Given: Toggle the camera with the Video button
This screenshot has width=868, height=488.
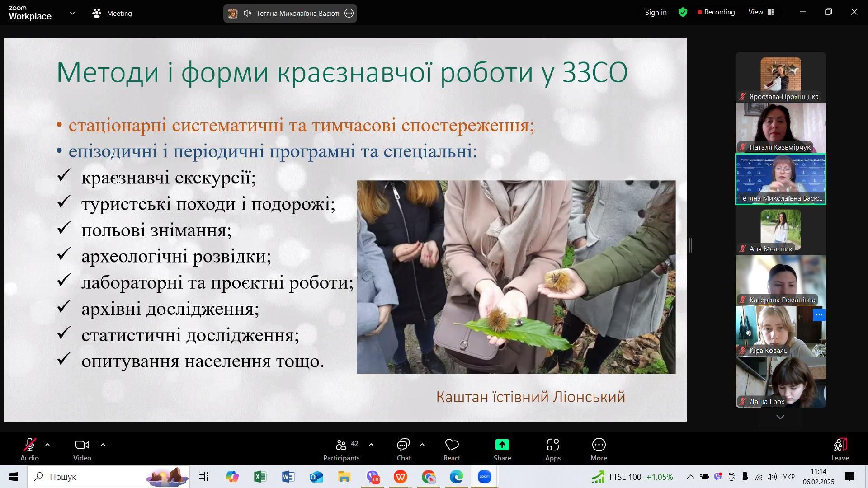Looking at the screenshot, I should [82, 450].
